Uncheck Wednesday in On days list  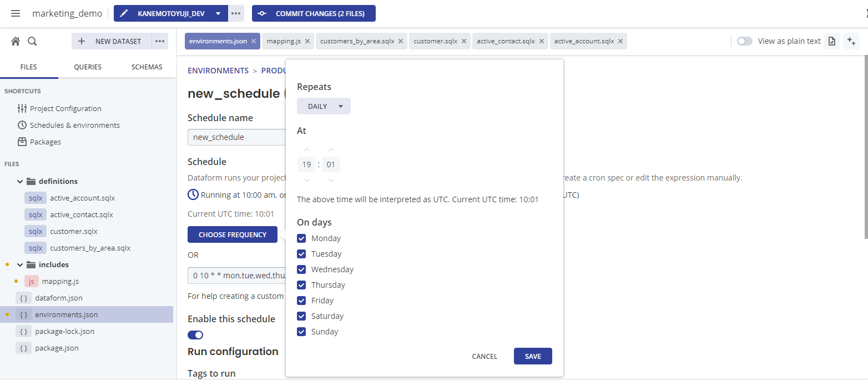tap(301, 269)
